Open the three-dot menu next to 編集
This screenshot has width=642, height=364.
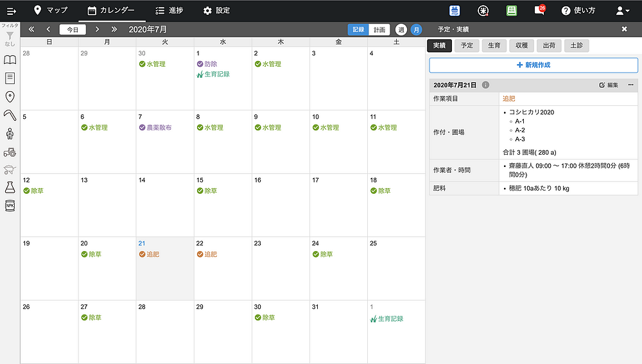point(630,85)
